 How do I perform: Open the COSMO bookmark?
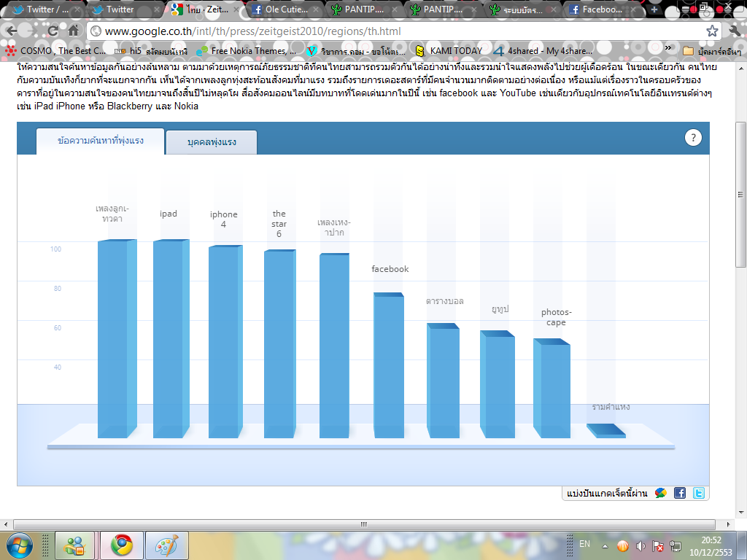(55, 50)
